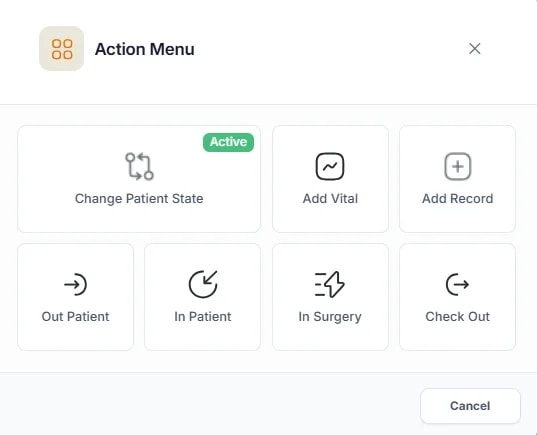
Task: Set state using Out Patient label
Action: coord(75,316)
